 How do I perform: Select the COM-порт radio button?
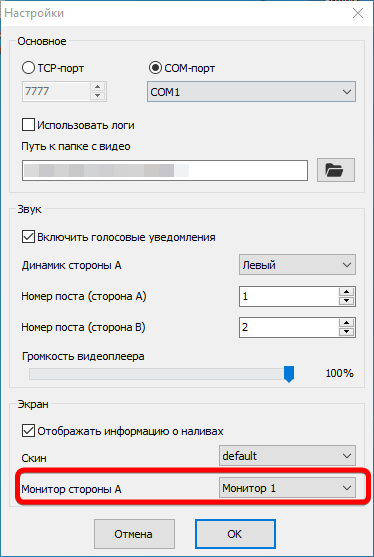155,67
